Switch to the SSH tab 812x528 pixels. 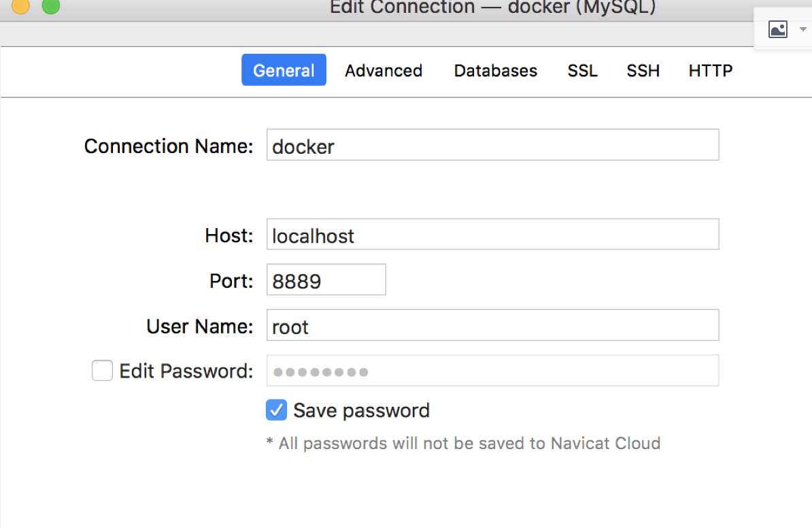coord(642,70)
